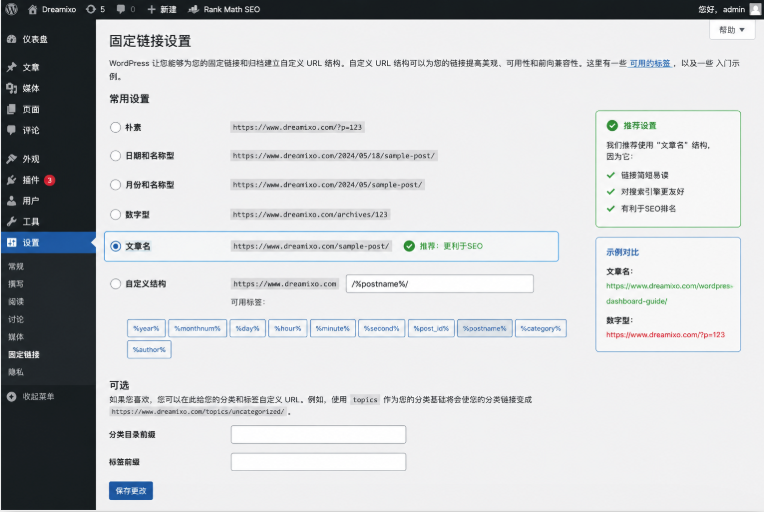
Task: Click the 保存更改 button
Action: [131, 491]
